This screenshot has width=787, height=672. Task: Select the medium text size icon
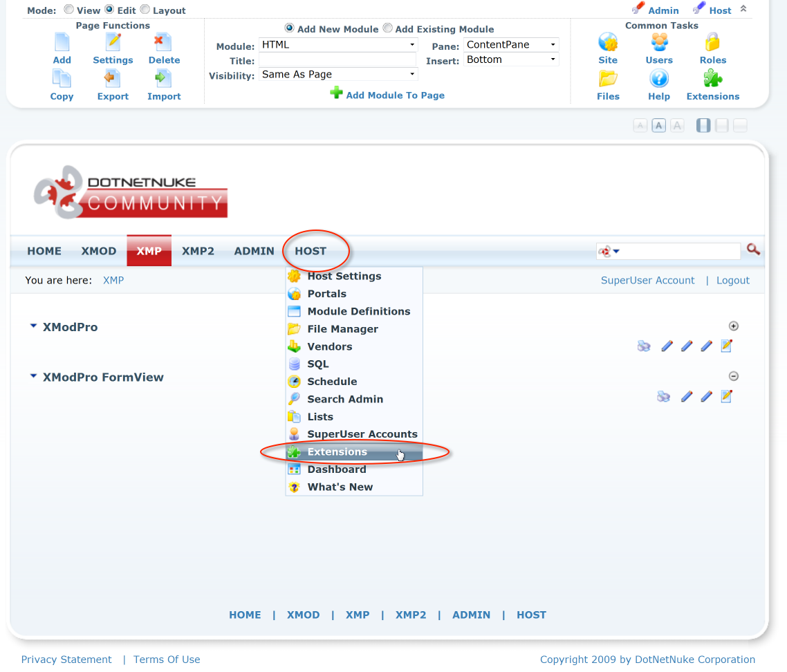pos(658,125)
